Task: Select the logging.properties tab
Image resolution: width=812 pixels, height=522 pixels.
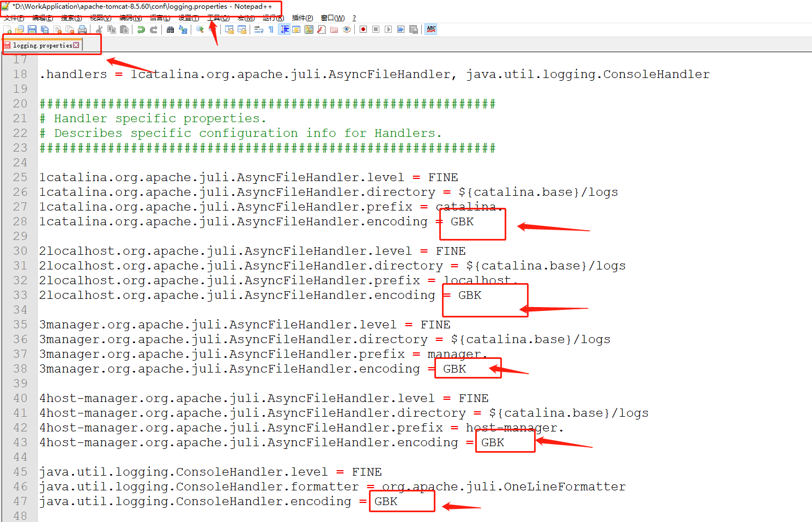Action: (43, 45)
